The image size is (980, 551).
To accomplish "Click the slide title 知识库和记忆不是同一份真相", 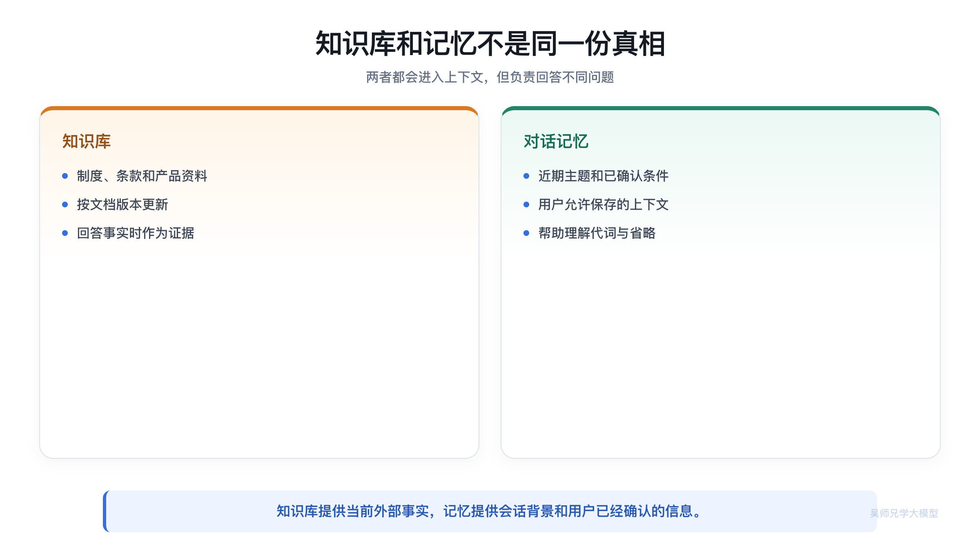I will (490, 44).
